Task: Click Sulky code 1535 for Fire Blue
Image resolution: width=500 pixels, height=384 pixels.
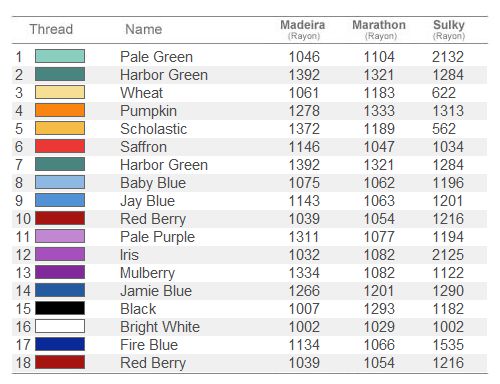Action: point(448,345)
